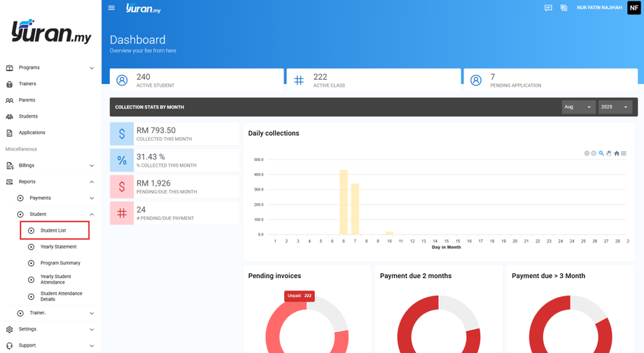
Task: Open the NF user avatar
Action: coord(633,8)
